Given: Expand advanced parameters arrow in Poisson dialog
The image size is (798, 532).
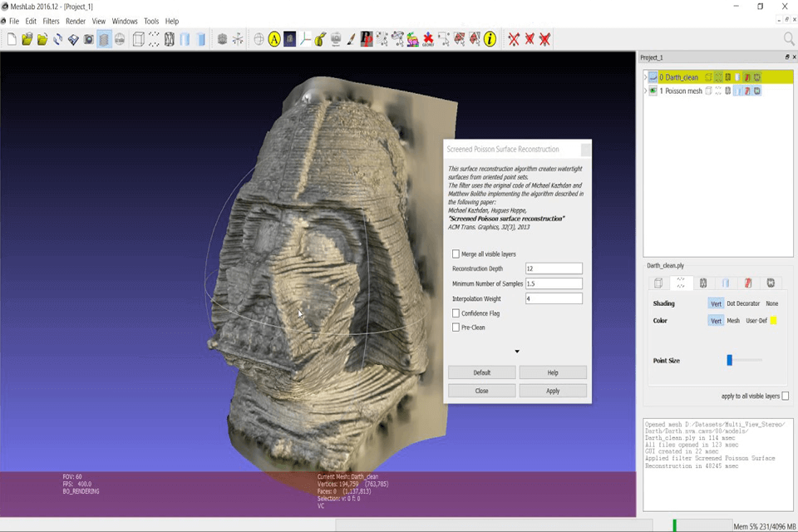Looking at the screenshot, I should pyautogui.click(x=517, y=352).
